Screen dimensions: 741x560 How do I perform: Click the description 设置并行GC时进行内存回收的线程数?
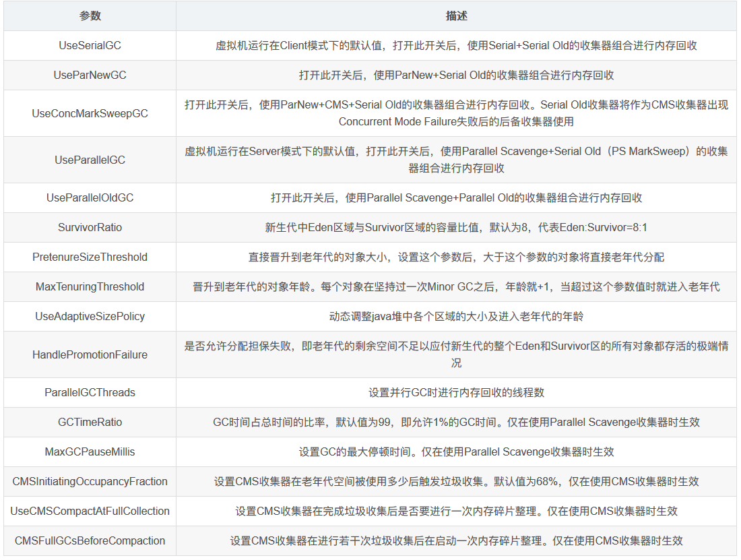coord(456,393)
